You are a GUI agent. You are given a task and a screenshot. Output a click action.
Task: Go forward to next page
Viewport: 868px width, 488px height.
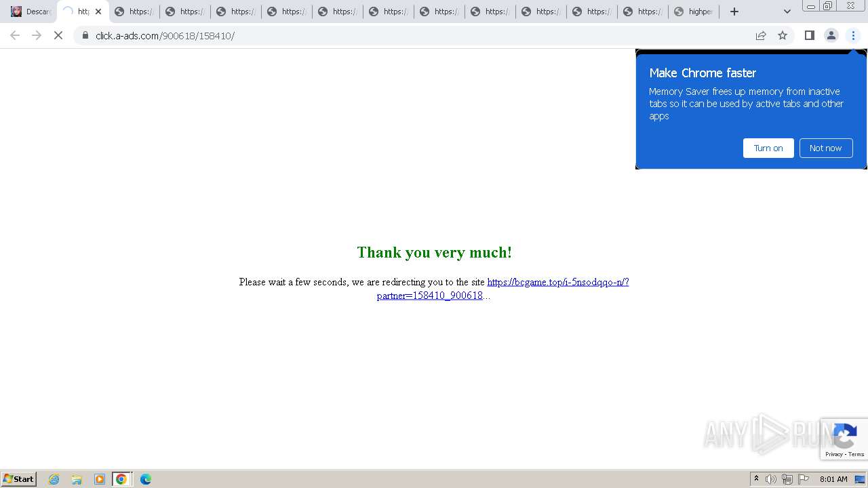pyautogui.click(x=37, y=35)
